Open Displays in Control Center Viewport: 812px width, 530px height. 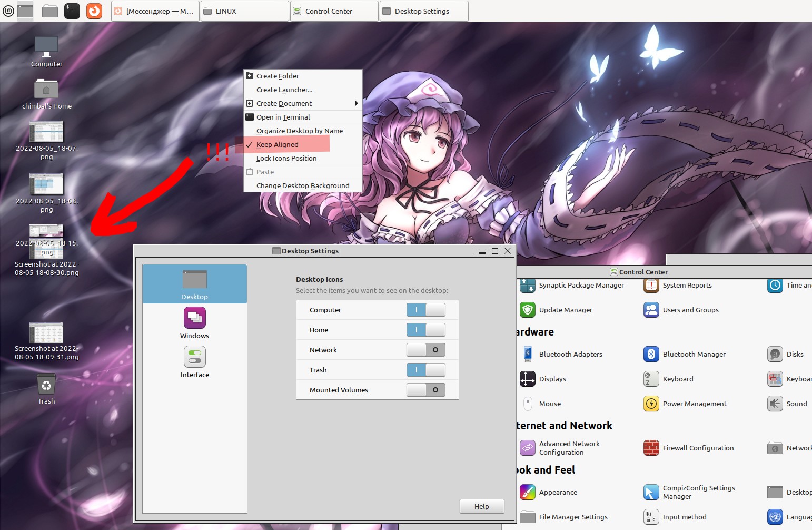click(x=543, y=379)
